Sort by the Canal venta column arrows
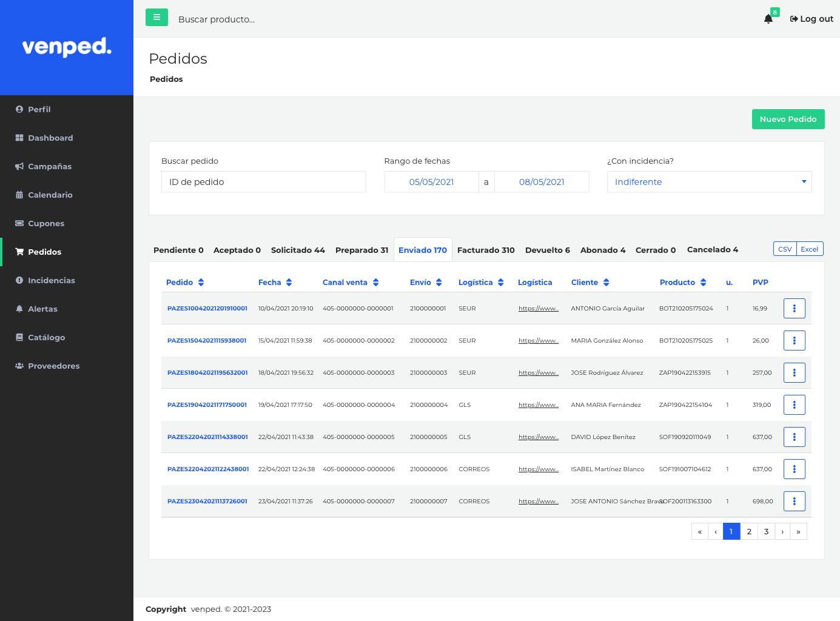The image size is (840, 621). point(375,283)
